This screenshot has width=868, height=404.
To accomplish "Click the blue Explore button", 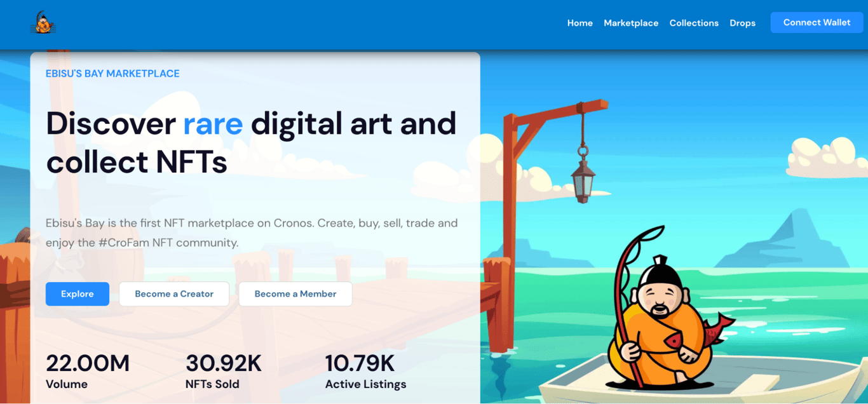I will 78,294.
